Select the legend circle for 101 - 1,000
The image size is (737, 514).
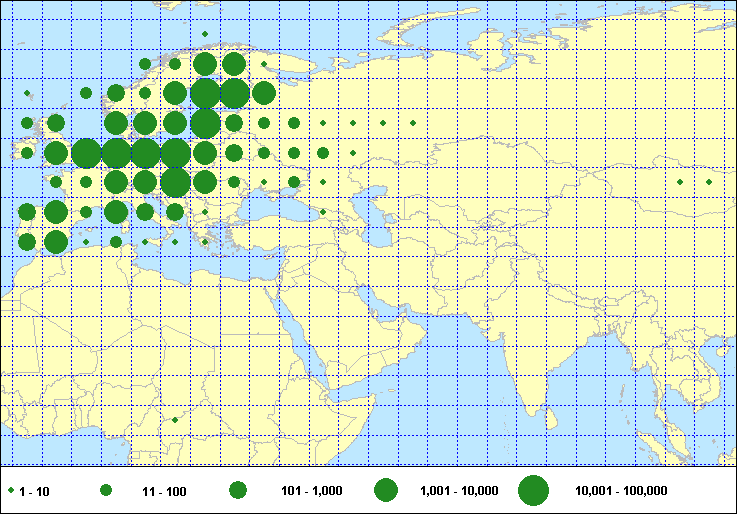click(238, 491)
